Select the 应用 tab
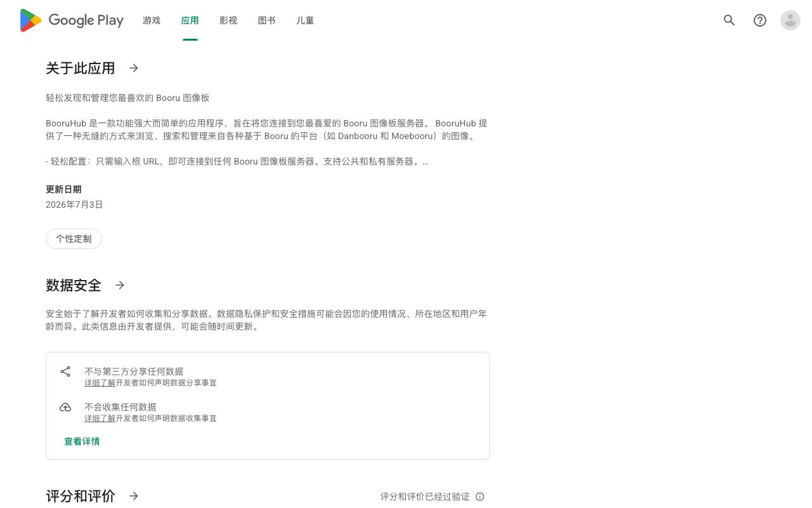This screenshot has width=812, height=508. [x=190, y=20]
